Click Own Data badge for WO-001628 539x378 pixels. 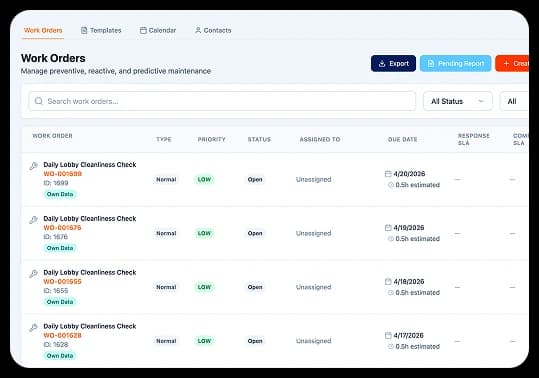[x=60, y=356]
